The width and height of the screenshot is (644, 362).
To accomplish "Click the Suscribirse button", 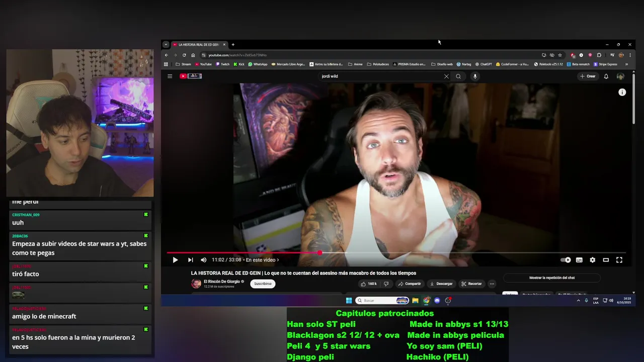I will tap(263, 284).
